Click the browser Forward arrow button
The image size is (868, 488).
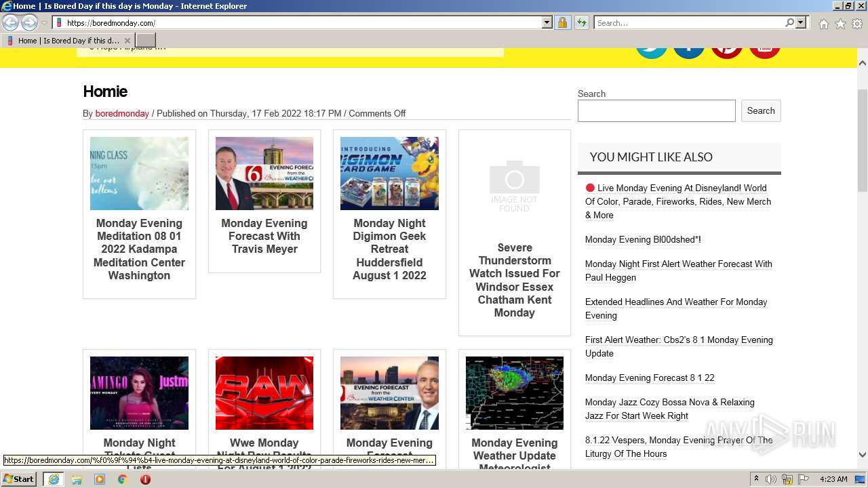(x=29, y=23)
